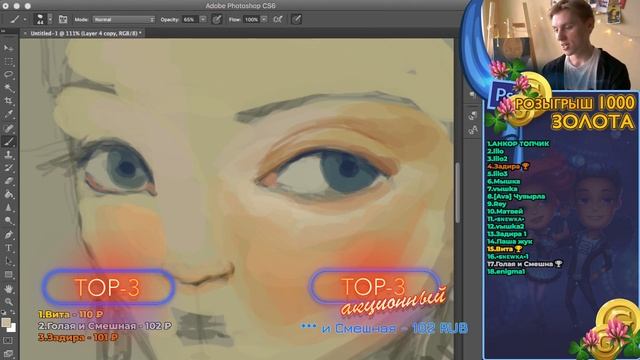Select the History Brush tool
This screenshot has height=360, width=640.
pyautogui.click(x=9, y=168)
